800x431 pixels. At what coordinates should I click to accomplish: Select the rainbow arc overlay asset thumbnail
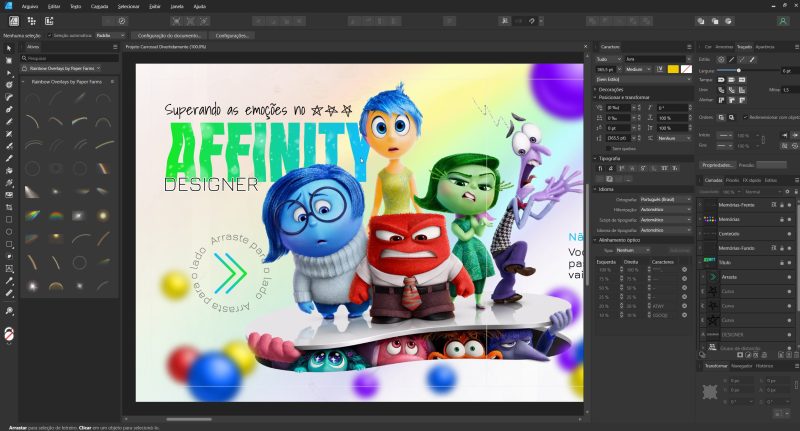56,216
